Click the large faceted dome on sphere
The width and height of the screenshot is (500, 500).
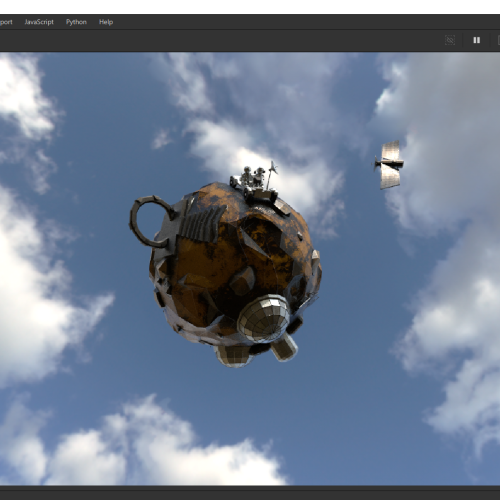tap(264, 318)
